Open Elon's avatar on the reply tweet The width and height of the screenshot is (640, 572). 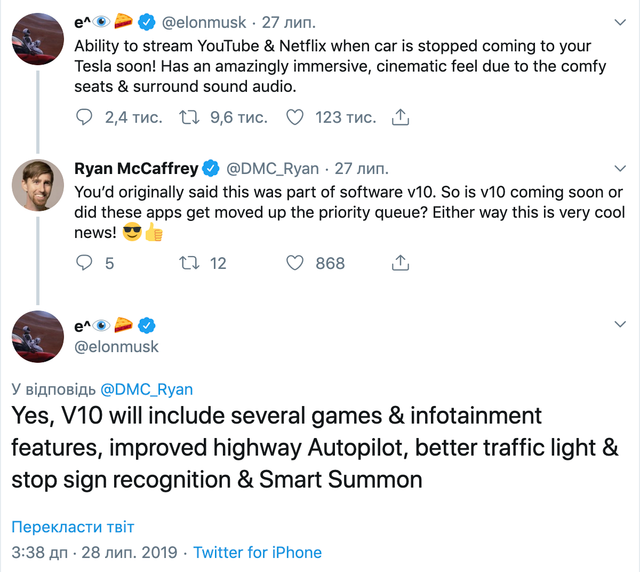click(x=39, y=337)
